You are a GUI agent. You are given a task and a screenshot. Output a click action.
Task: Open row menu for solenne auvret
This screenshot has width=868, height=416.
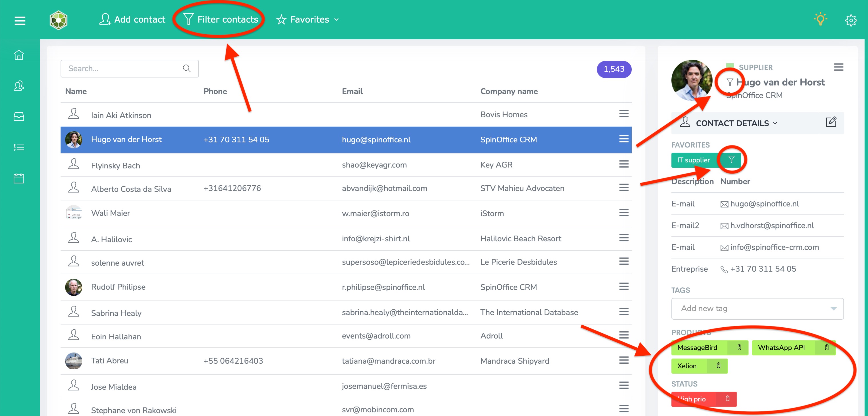(x=624, y=261)
